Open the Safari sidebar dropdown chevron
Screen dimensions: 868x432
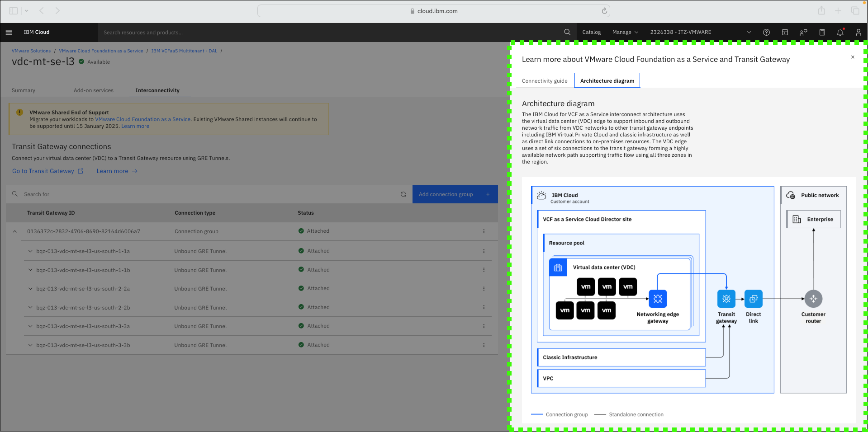click(27, 11)
